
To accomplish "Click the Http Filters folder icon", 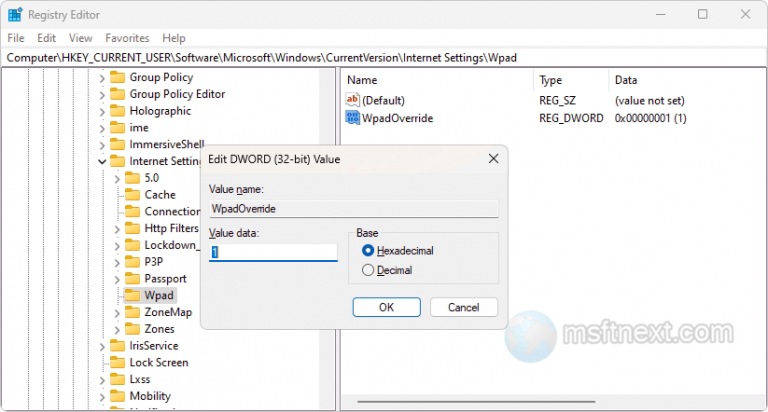I will tap(133, 228).
